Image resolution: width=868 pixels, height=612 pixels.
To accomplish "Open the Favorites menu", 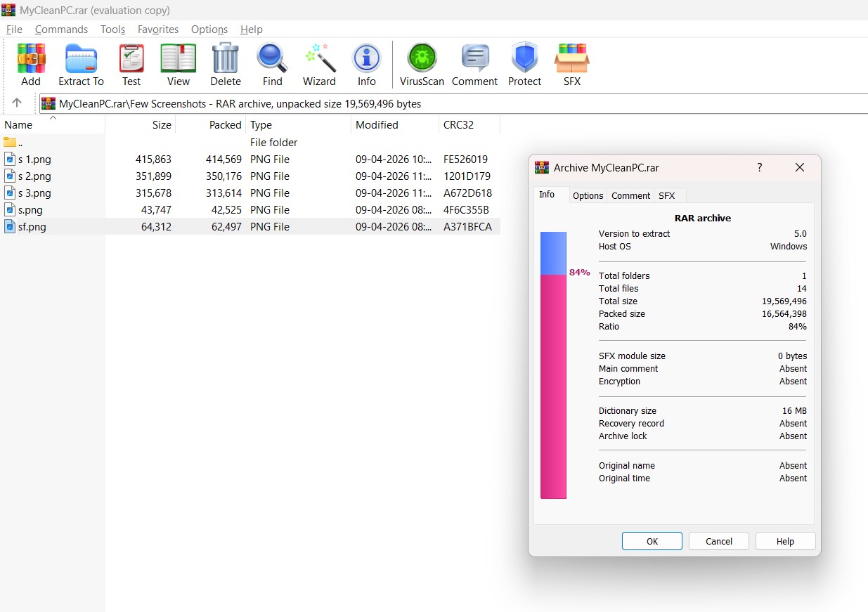I will (x=158, y=30).
